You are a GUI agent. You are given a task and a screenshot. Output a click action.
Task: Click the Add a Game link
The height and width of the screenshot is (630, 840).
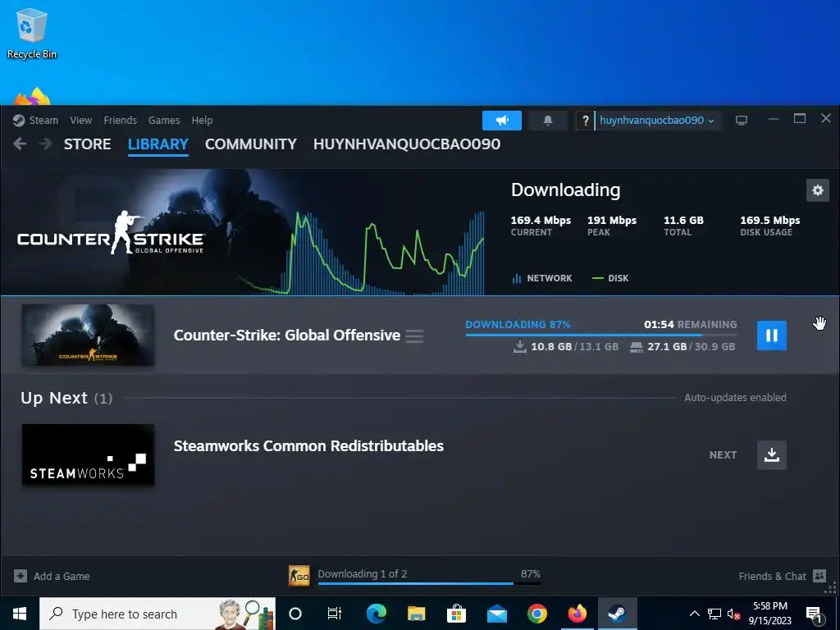click(62, 577)
